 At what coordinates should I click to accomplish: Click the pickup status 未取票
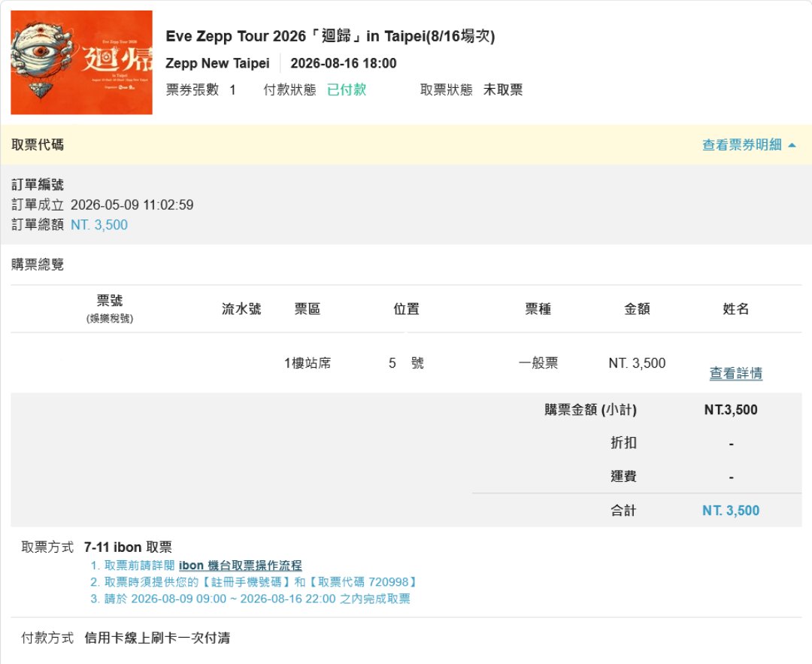503,89
